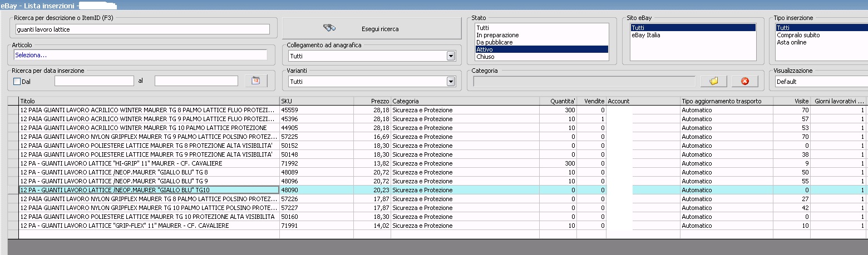
Task: Open the Varianti dropdown
Action: tap(451, 82)
